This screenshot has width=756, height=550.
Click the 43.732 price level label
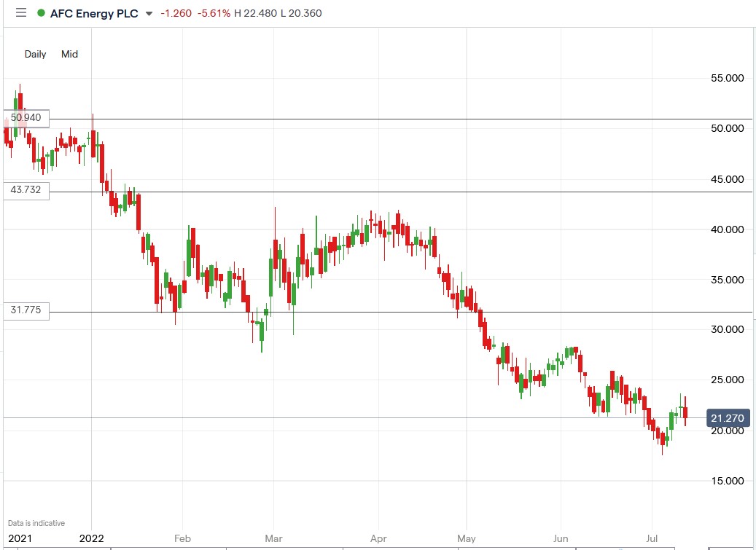pyautogui.click(x=26, y=190)
